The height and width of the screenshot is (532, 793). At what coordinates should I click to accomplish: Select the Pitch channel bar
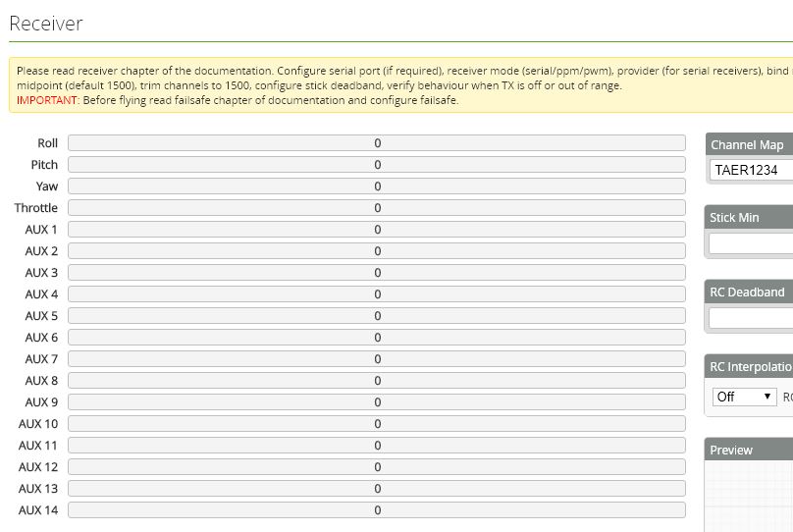(377, 165)
